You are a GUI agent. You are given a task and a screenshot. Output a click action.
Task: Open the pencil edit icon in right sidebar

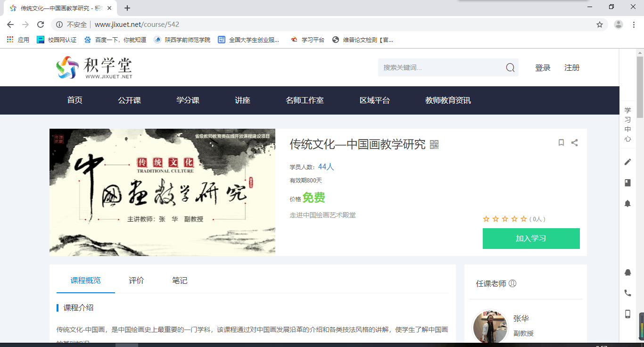coord(627,162)
